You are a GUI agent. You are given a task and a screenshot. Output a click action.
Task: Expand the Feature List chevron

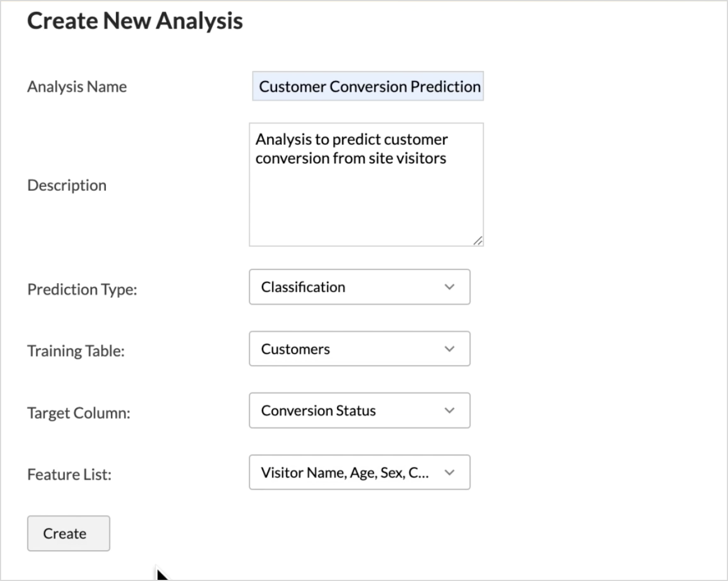[449, 472]
